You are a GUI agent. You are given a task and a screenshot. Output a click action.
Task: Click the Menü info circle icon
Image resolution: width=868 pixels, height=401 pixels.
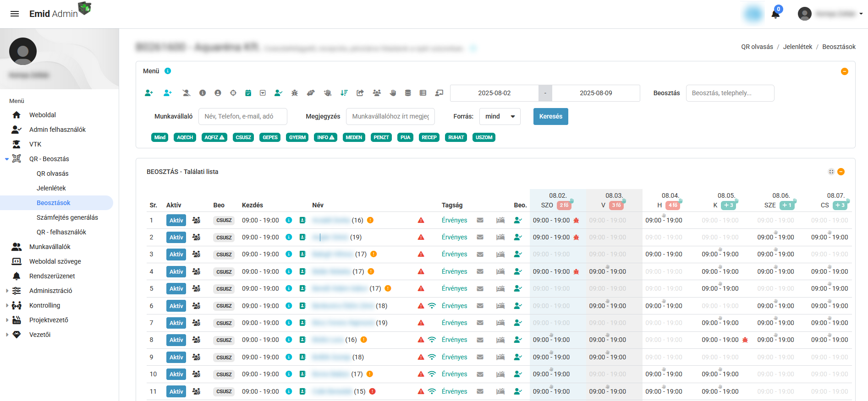[x=168, y=71]
